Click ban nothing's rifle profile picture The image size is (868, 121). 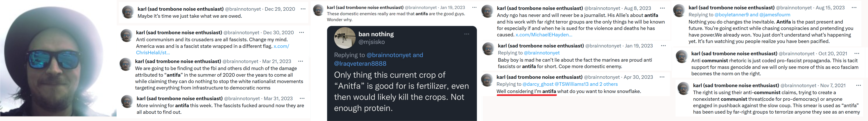coord(345,38)
